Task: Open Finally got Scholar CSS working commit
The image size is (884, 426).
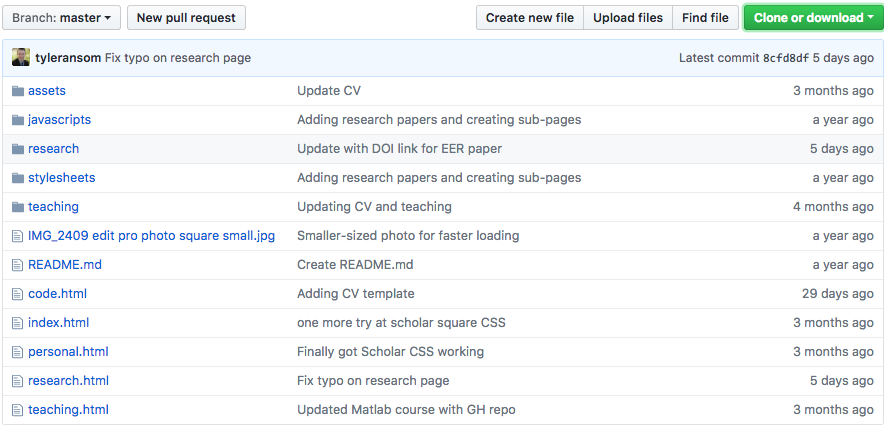Action: [390, 352]
